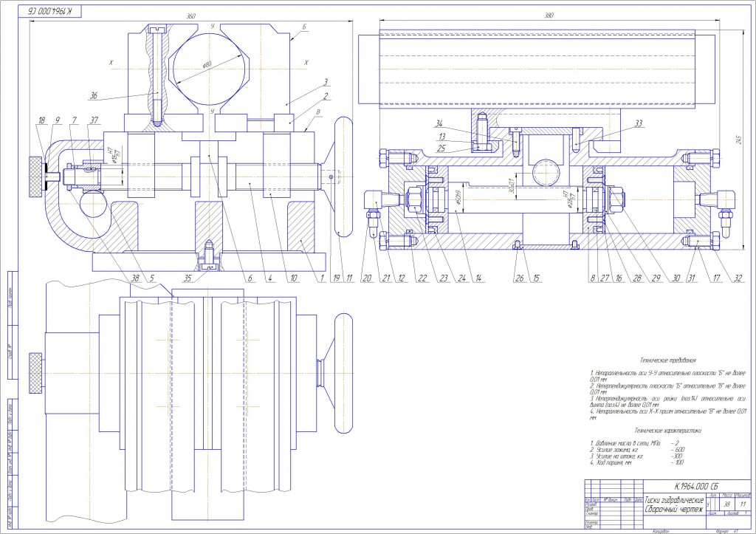This screenshot has width=756, height=534.
Task: Click part callout number 18
Action: tap(41, 120)
